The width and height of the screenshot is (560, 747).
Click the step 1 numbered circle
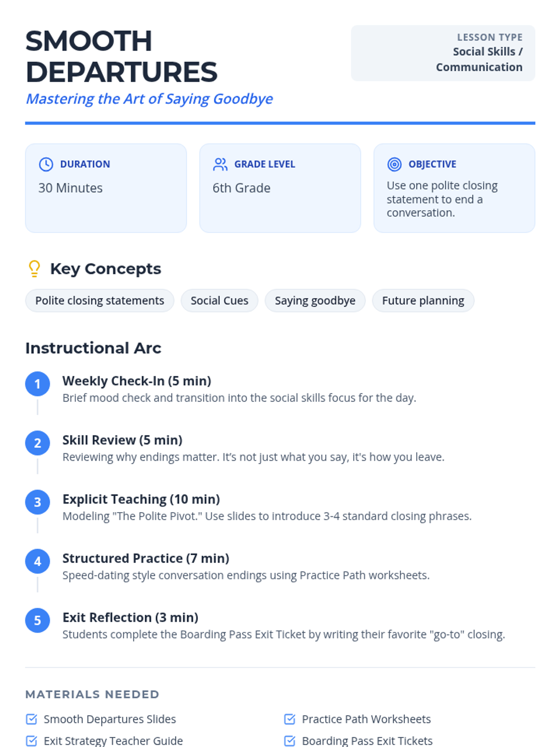[37, 384]
